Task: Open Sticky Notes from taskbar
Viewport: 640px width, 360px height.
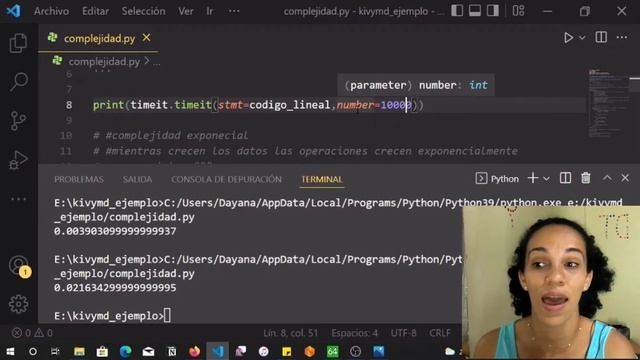Action: coord(287,351)
